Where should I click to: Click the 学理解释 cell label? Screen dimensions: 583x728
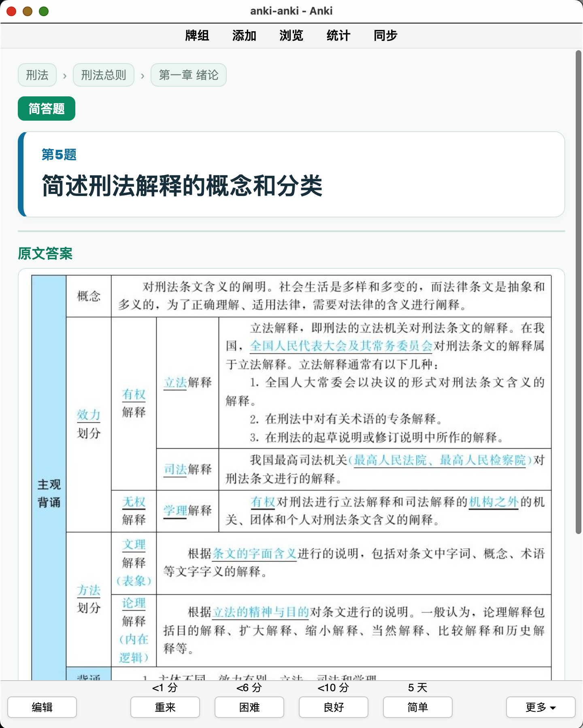pyautogui.click(x=187, y=511)
